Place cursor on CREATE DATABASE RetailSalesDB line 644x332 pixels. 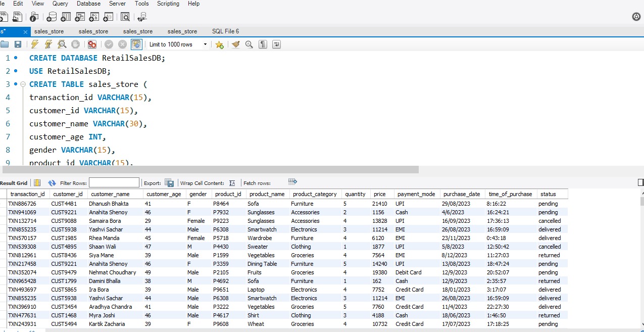pos(97,58)
